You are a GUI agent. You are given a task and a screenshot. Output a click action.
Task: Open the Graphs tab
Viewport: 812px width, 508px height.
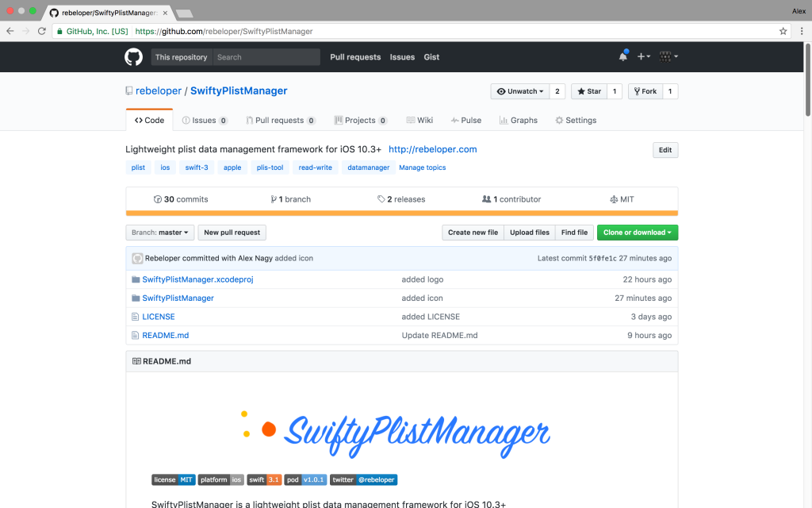point(519,121)
